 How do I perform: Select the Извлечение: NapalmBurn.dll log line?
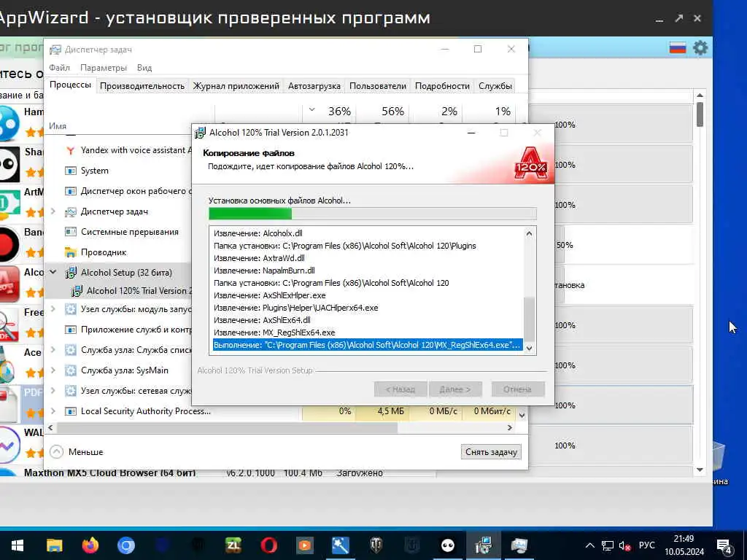(264, 271)
